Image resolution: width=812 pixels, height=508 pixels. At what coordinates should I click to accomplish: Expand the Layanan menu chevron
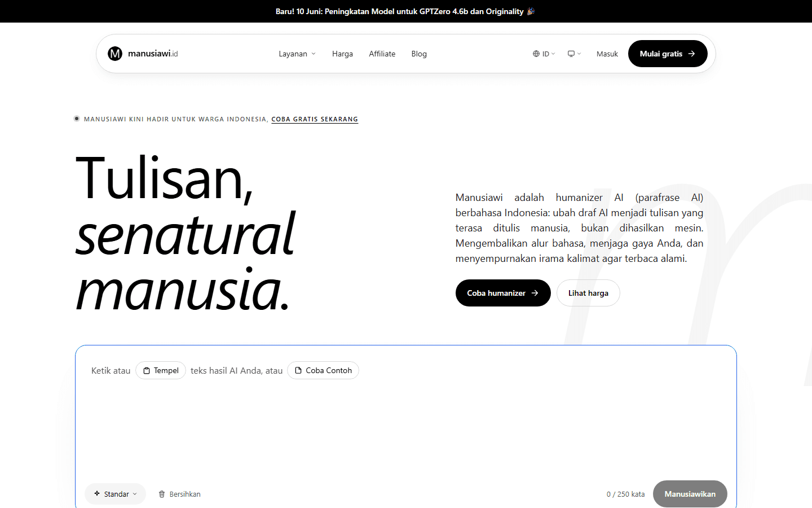click(314, 54)
